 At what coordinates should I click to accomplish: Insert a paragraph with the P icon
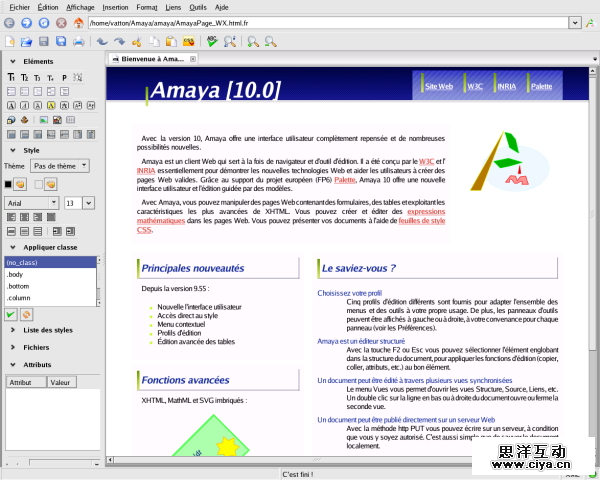point(64,78)
